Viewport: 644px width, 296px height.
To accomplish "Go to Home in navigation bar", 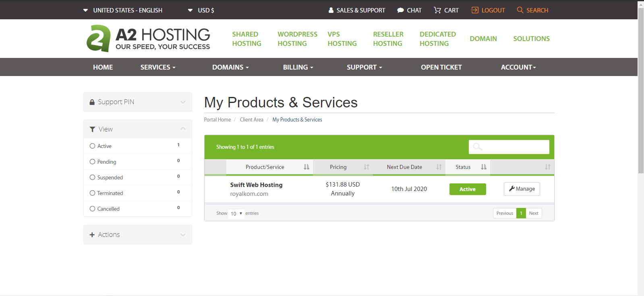I will click(x=103, y=67).
